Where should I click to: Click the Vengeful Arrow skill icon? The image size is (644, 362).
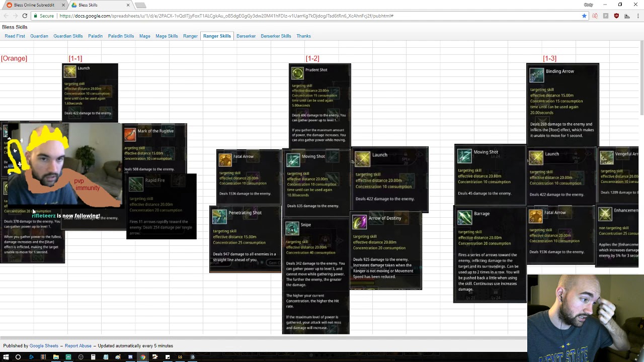click(607, 157)
